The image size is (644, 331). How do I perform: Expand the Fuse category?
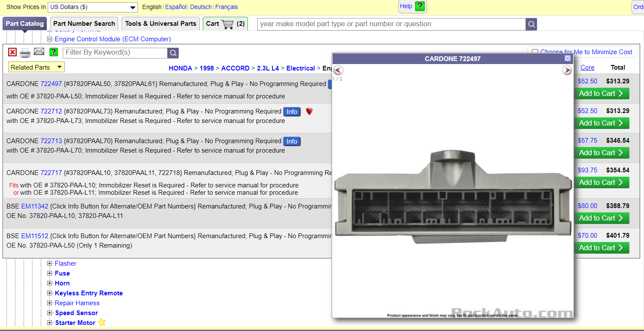(x=50, y=273)
